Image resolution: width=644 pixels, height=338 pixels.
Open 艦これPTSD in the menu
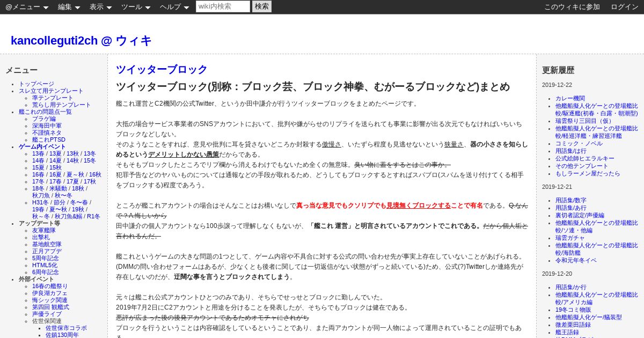[49, 140]
